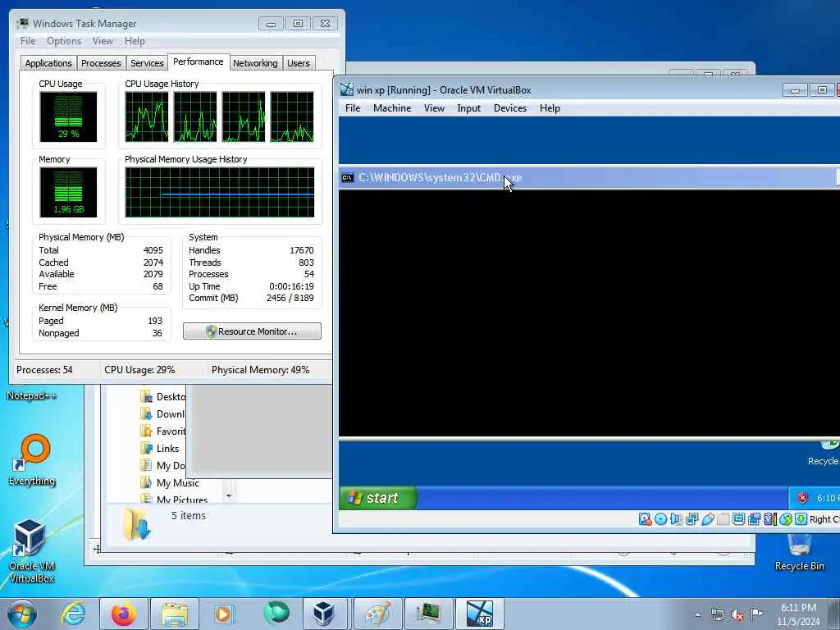Image resolution: width=840 pixels, height=630 pixels.
Task: Click Paint taskbar button
Action: pyautogui.click(x=378, y=614)
